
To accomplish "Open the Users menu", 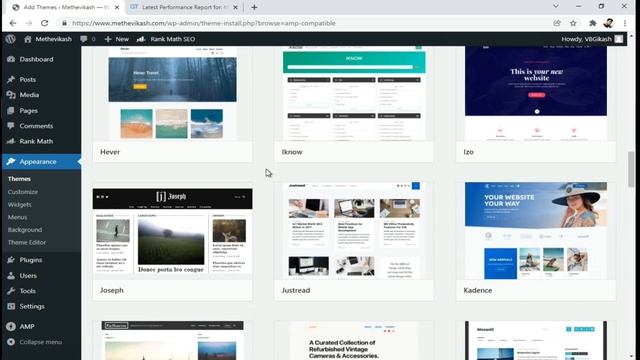I will (28, 276).
